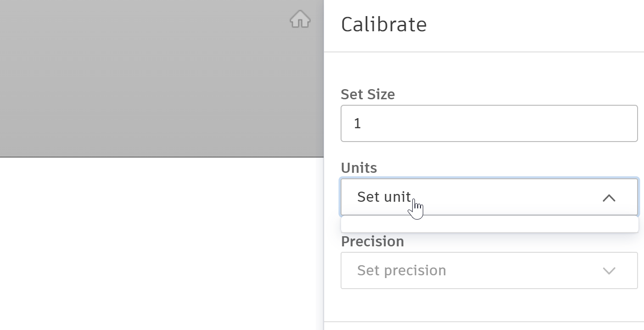Viewport: 644px width, 330px height.
Task: Click the Home view icon
Action: [300, 19]
